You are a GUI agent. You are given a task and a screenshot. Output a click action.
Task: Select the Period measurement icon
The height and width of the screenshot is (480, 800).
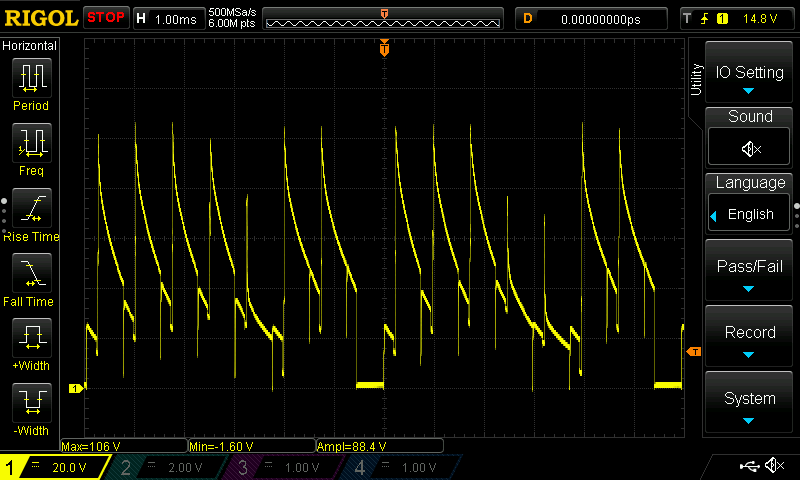(x=32, y=78)
